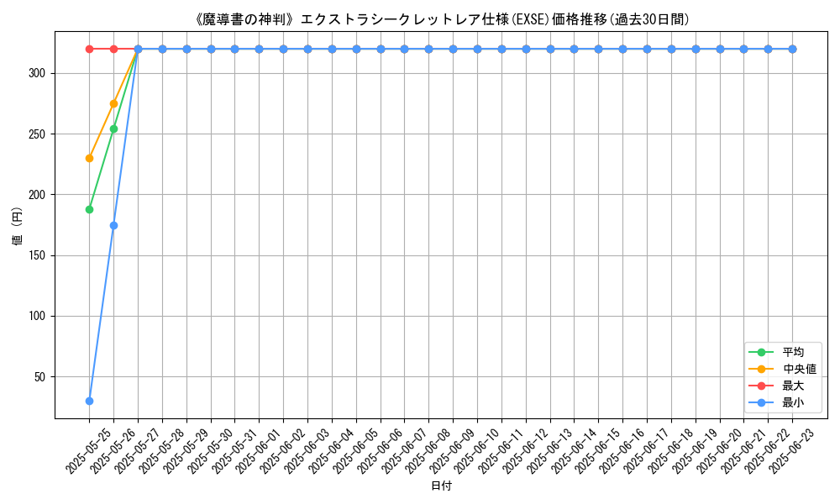
Task: Click the blue 最小 legend marker
Action: (761, 402)
